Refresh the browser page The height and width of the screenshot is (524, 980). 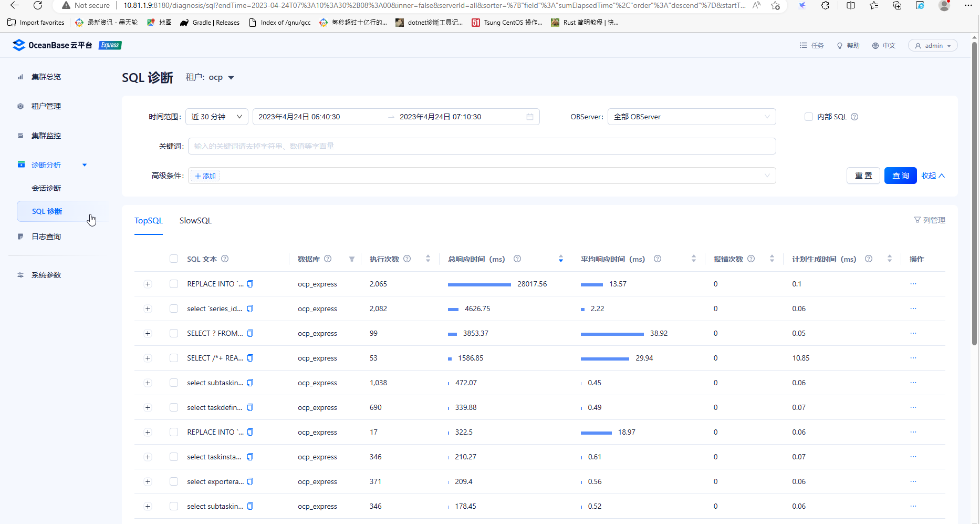(x=38, y=5)
